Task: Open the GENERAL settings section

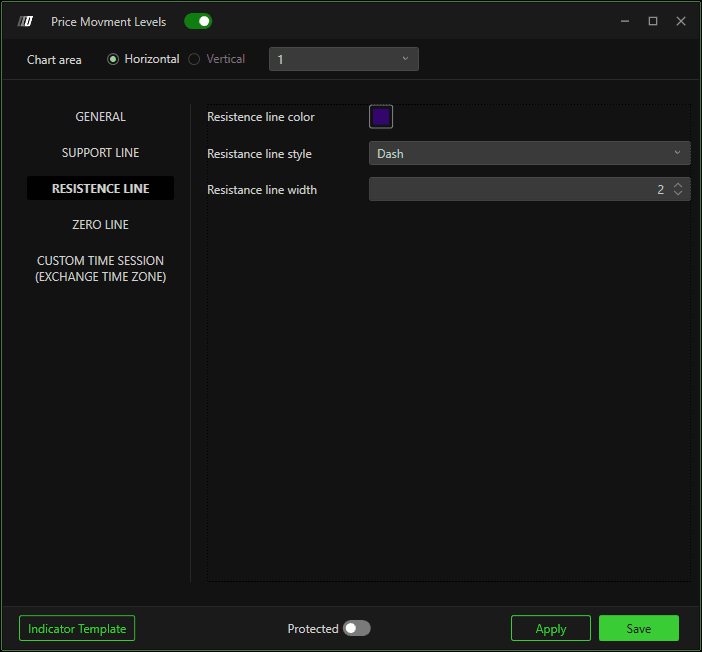Action: [x=100, y=116]
